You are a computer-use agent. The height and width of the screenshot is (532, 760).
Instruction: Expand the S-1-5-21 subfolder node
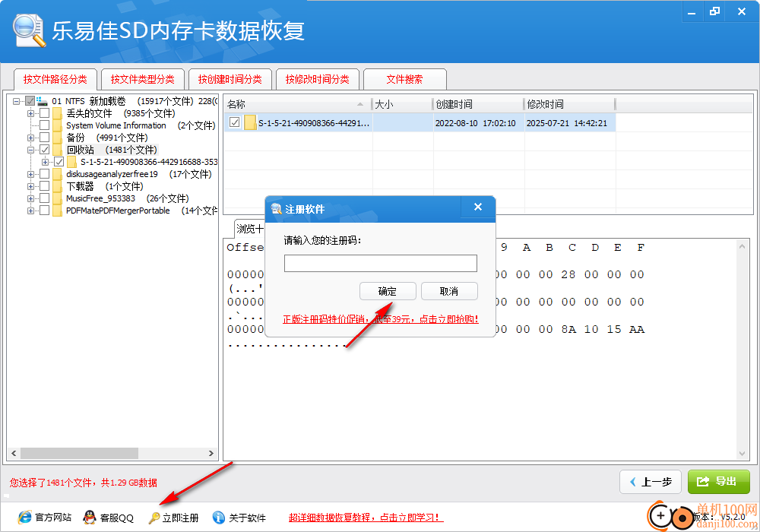[x=45, y=162]
